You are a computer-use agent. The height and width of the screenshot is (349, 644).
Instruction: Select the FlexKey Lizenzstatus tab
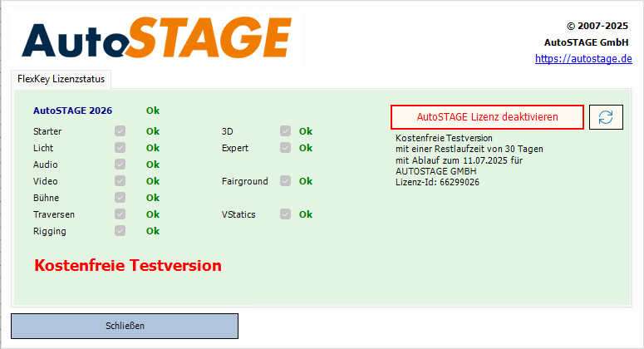tap(61, 79)
